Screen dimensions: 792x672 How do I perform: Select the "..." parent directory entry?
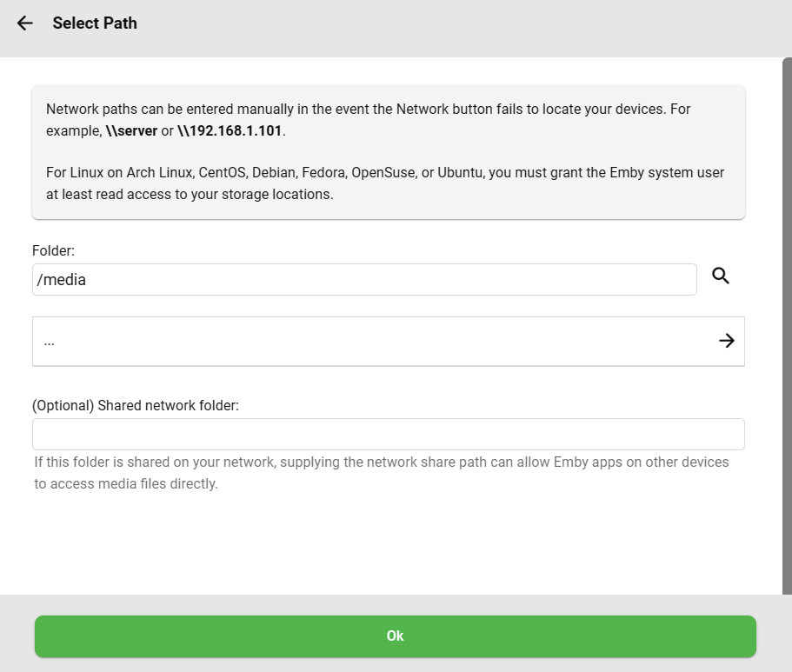click(388, 342)
